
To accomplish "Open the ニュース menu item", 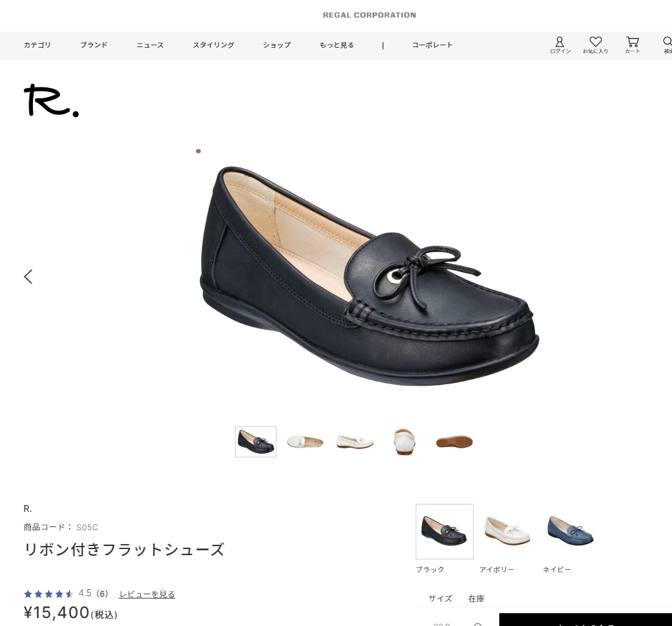I will (150, 45).
